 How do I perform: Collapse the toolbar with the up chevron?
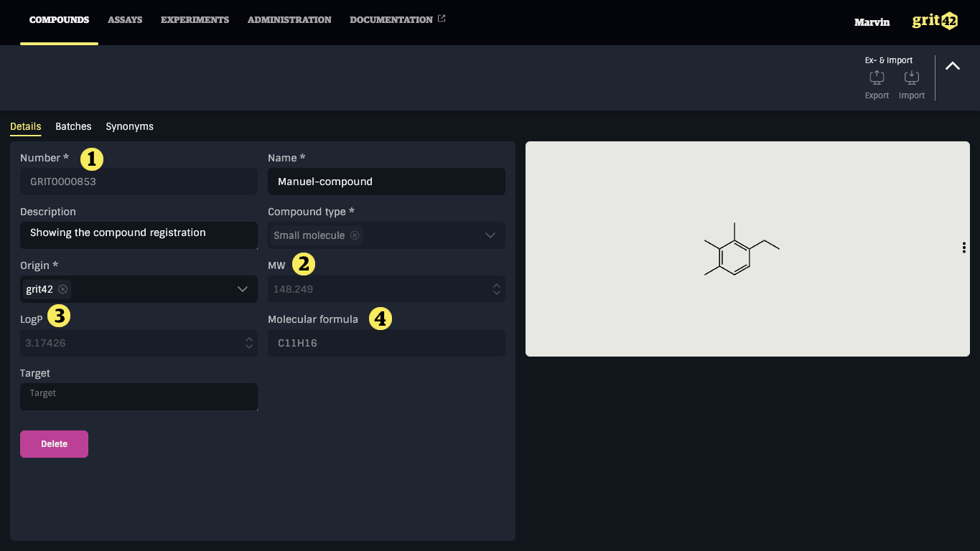tap(953, 66)
